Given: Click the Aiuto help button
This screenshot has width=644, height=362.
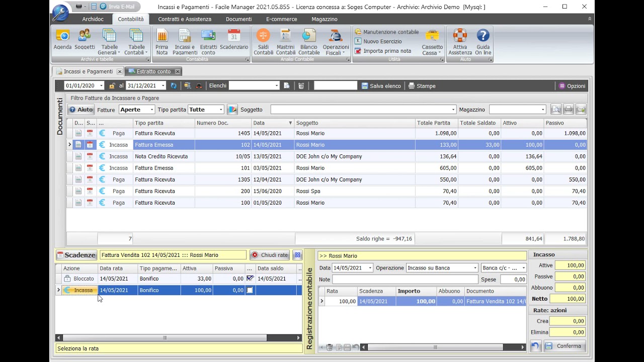Looking at the screenshot, I should [x=81, y=110].
